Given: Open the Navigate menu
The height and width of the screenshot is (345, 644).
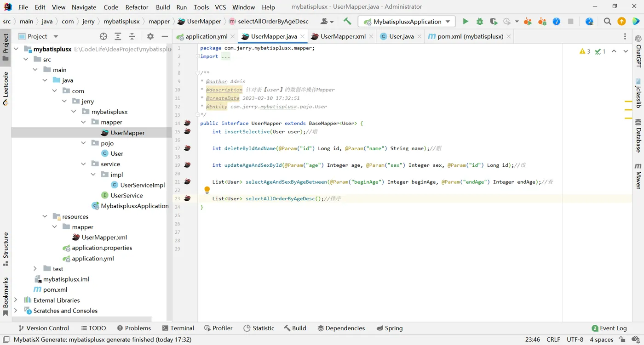Looking at the screenshot, I should pyautogui.click(x=84, y=7).
